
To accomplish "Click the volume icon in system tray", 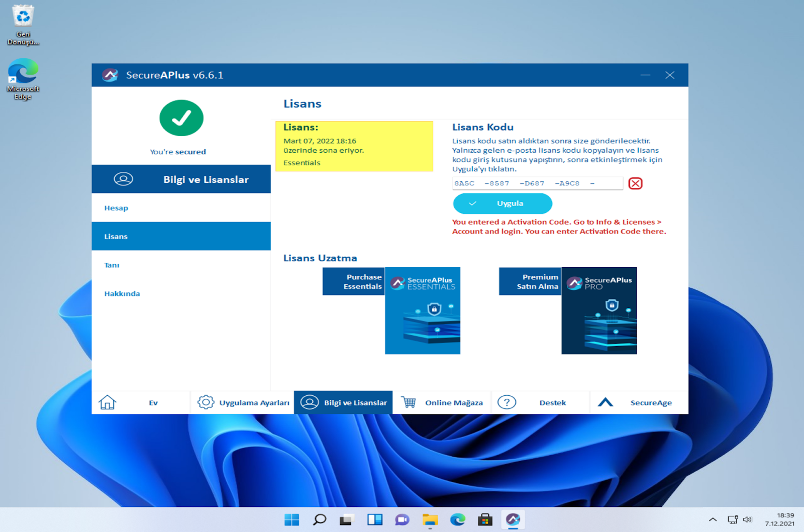I will tap(747, 519).
